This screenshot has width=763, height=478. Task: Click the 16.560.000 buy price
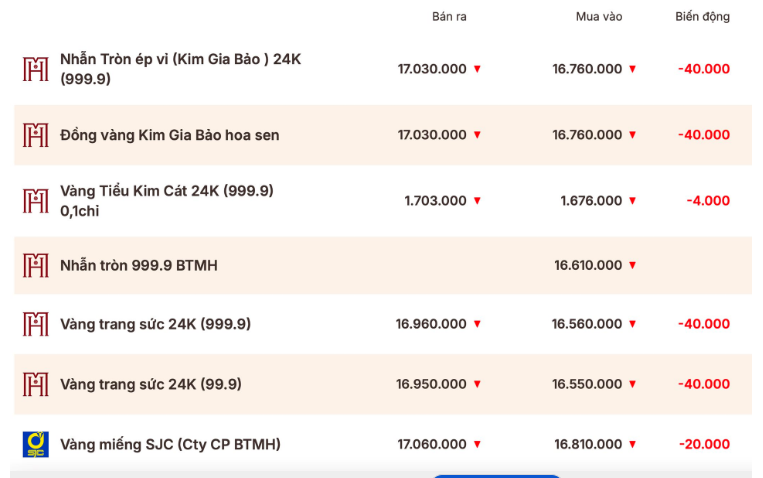587,324
